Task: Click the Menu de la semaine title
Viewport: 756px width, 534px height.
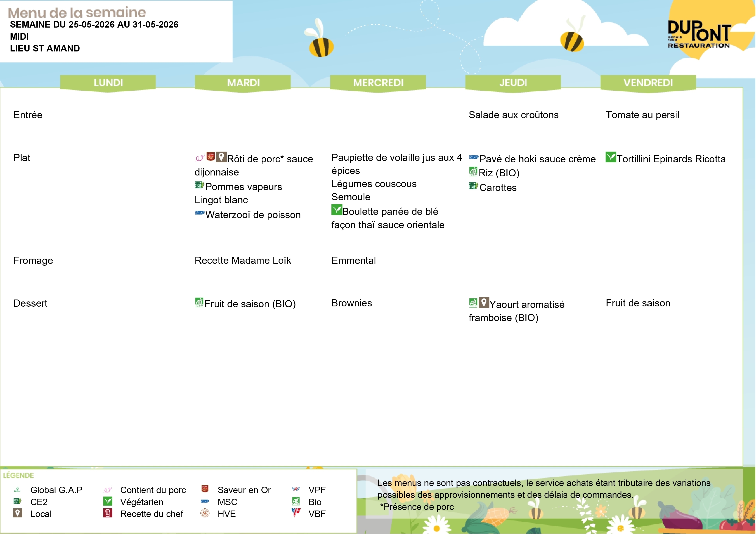Action: [x=77, y=12]
